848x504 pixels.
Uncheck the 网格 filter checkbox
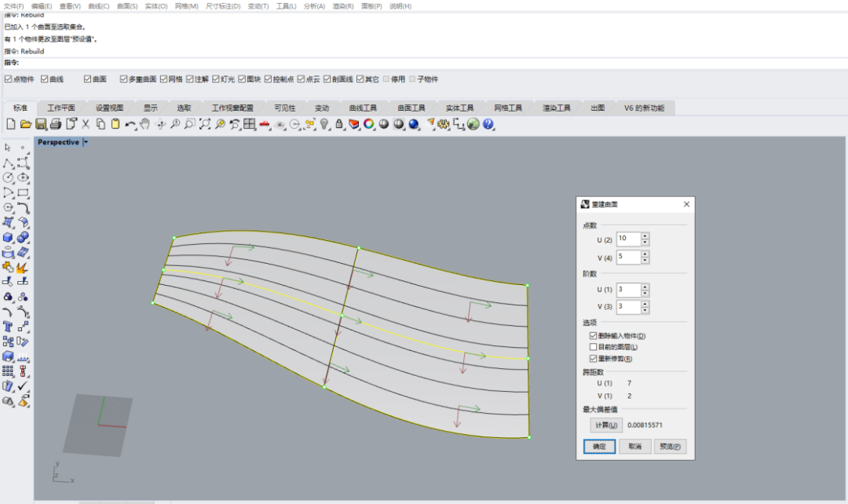pyautogui.click(x=164, y=79)
